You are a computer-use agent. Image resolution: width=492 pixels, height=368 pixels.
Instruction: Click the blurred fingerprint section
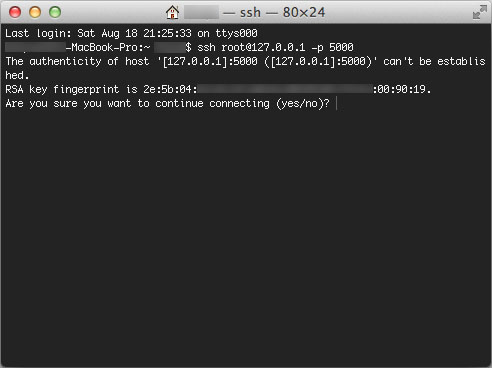point(285,89)
